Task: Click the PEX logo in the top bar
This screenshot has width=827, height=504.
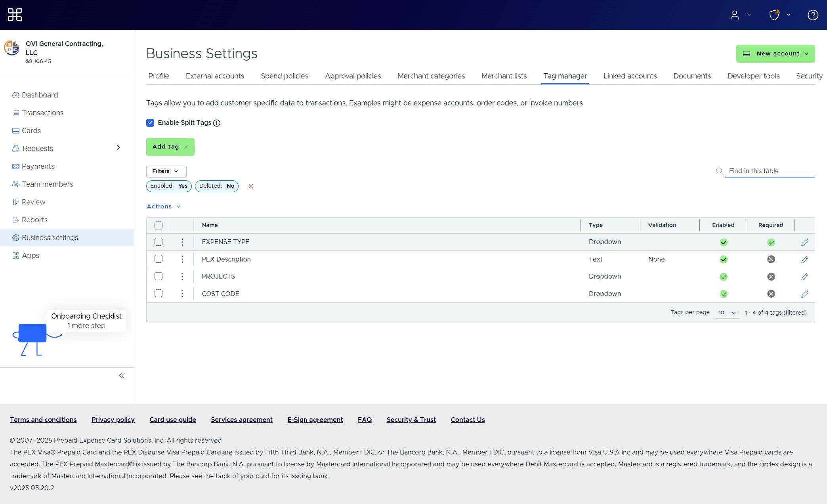Action: click(15, 15)
